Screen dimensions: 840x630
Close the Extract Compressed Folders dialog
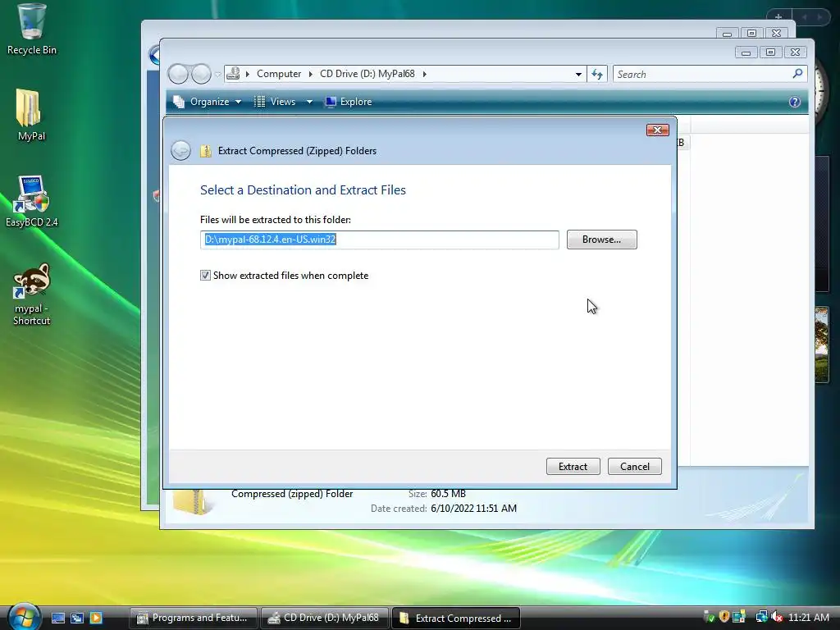coord(657,130)
